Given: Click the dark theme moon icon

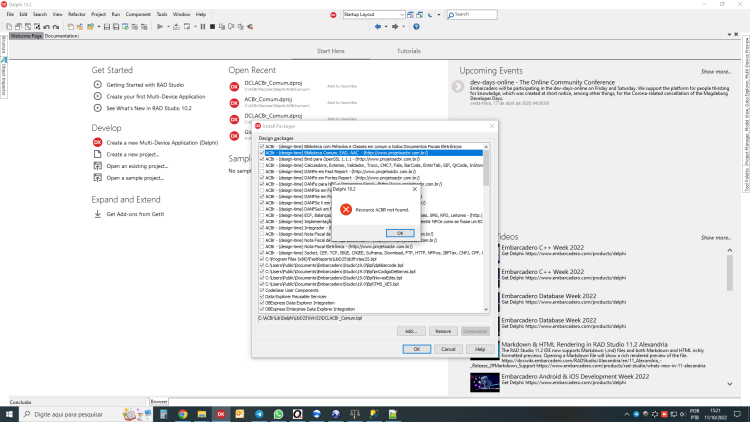Looking at the screenshot, I should (430, 15).
